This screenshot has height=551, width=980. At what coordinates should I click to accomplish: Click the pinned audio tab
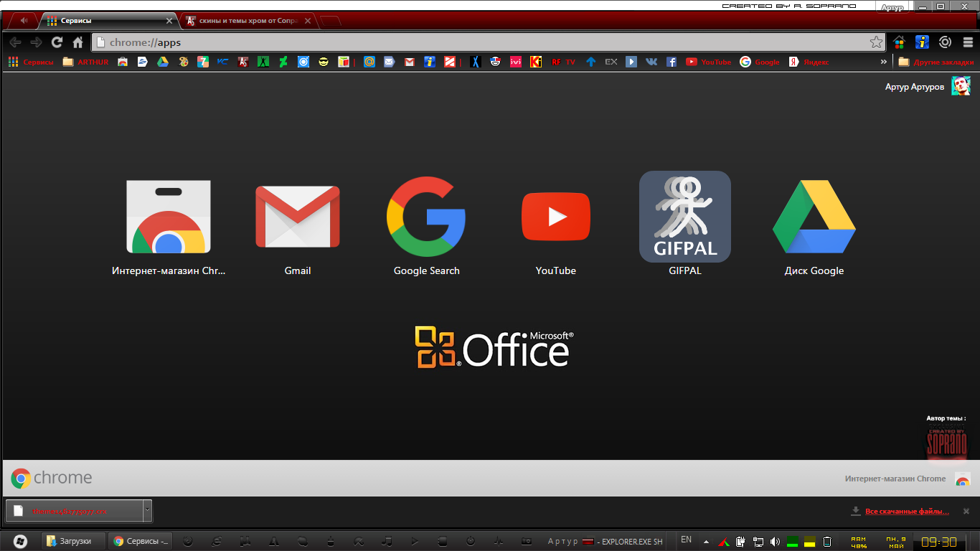24,21
